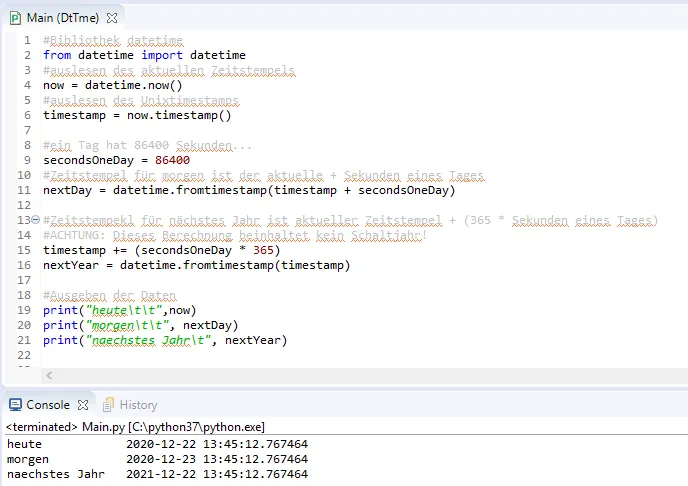Click the 'morgen' console output line
The width and height of the screenshot is (688, 486).
tap(158, 459)
